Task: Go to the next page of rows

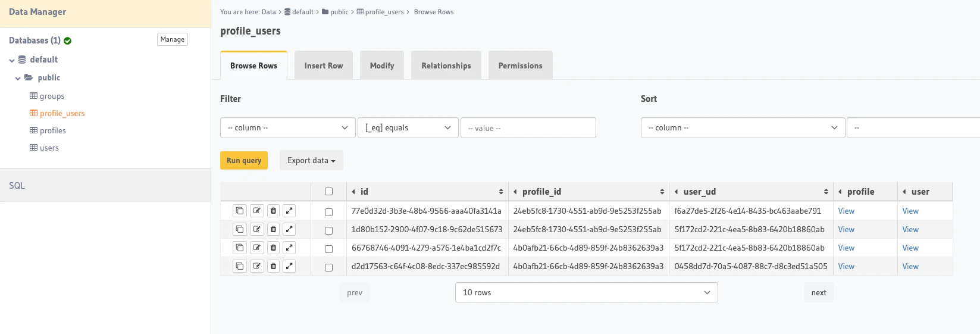Action: 819,292
